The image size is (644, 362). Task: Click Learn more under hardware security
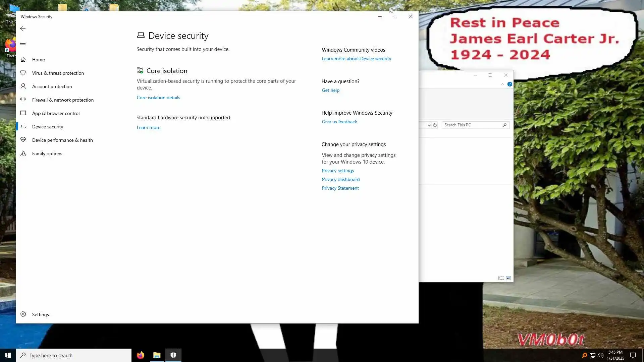(x=148, y=127)
